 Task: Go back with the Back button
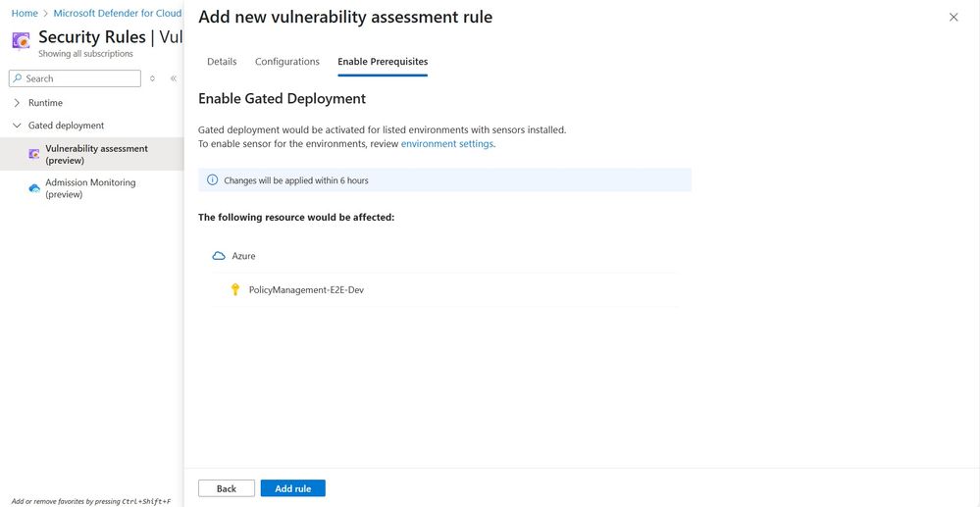[227, 488]
